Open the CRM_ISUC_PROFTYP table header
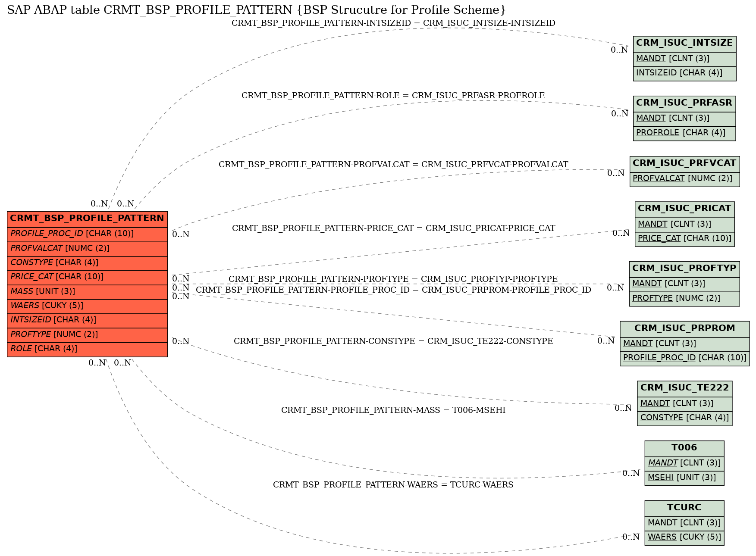This screenshot has width=756, height=556. [684, 269]
